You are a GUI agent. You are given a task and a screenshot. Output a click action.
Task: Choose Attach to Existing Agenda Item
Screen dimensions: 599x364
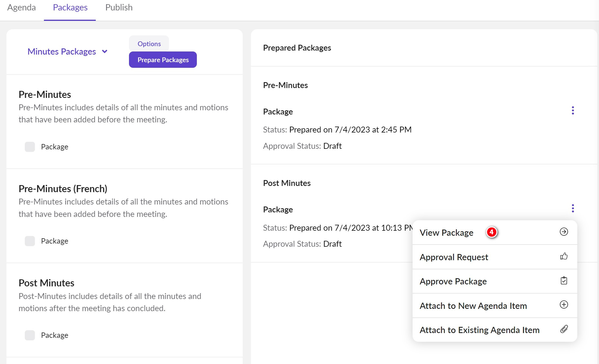coord(479,330)
